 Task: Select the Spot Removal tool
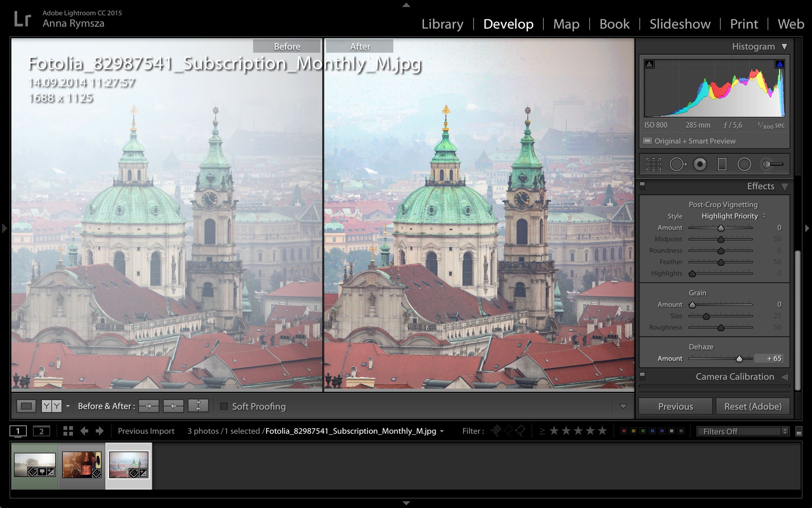click(677, 164)
